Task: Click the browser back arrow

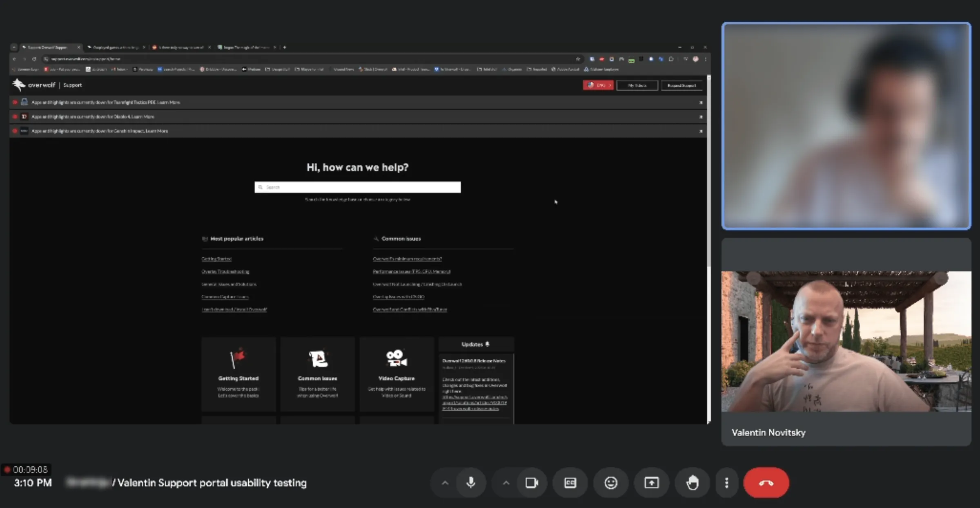Action: point(15,59)
